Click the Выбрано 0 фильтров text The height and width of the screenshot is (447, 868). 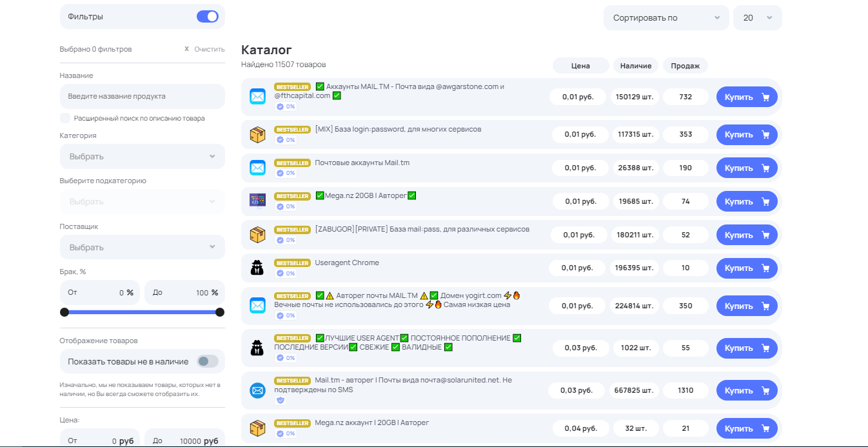pyautogui.click(x=96, y=49)
